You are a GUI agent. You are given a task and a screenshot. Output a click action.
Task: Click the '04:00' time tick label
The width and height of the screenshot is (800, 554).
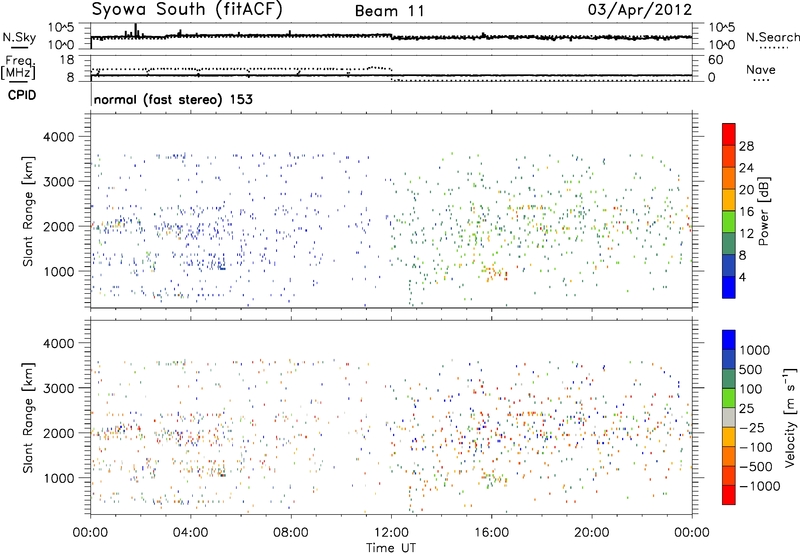[190, 533]
